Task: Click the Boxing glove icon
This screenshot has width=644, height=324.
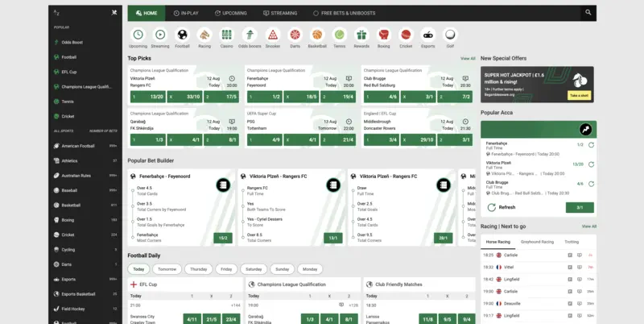Action: pyautogui.click(x=384, y=35)
